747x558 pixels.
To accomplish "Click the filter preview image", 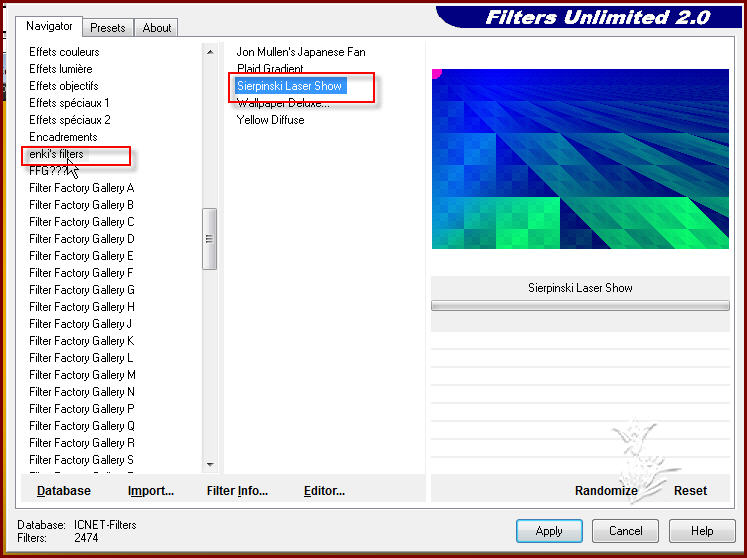I will (x=580, y=158).
